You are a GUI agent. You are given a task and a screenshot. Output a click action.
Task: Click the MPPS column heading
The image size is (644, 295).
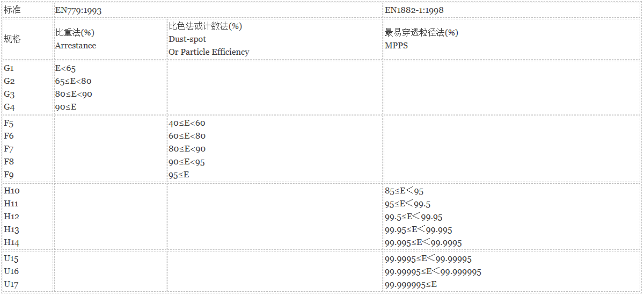pos(396,46)
